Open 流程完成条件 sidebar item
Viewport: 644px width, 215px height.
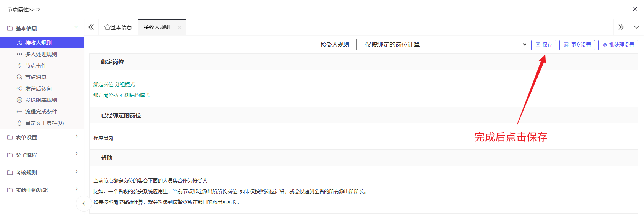[x=42, y=112]
